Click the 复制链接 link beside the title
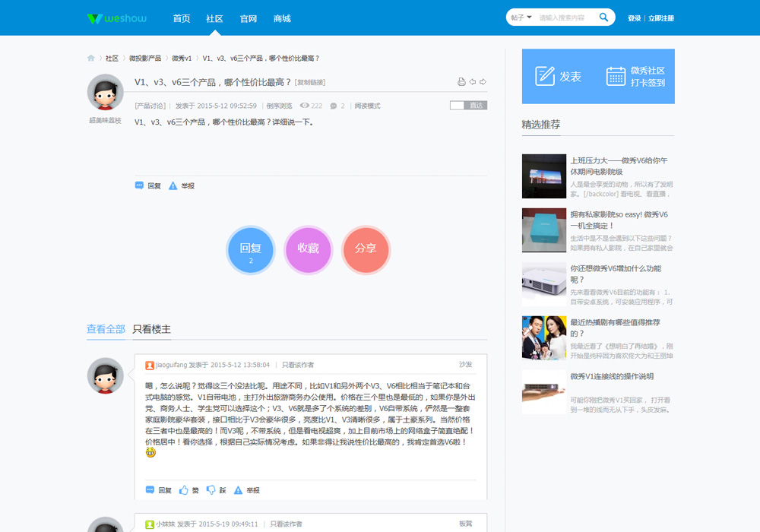 tap(310, 82)
